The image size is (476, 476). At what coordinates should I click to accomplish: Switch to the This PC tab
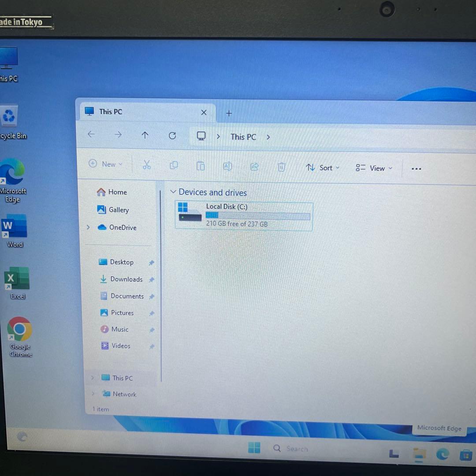[111, 112]
